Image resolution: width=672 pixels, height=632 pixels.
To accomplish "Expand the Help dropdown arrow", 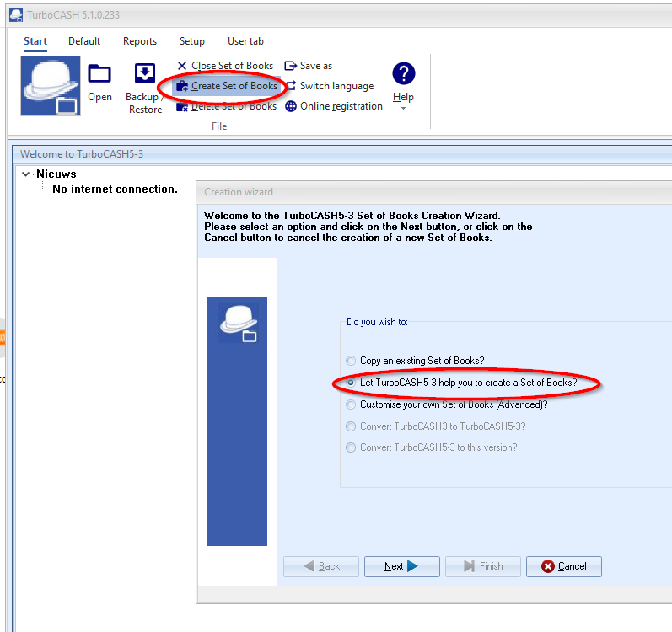I will click(403, 109).
